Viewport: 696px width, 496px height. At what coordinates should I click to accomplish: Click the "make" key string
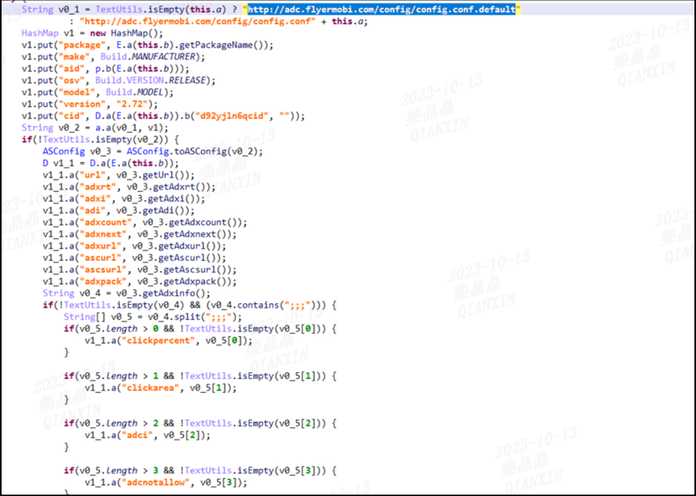(x=74, y=57)
